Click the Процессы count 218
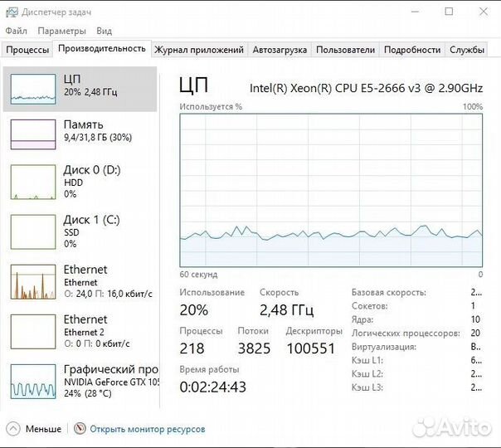The image size is (501, 448). (x=192, y=348)
